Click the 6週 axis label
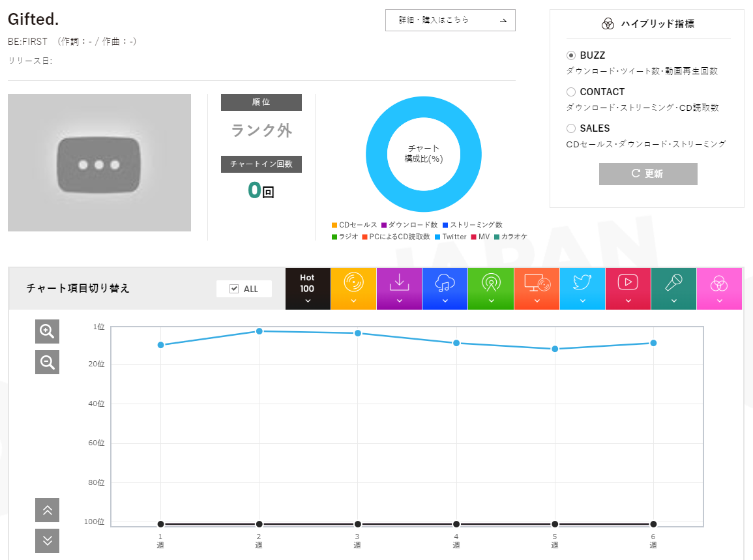753x560 pixels. 653,541
